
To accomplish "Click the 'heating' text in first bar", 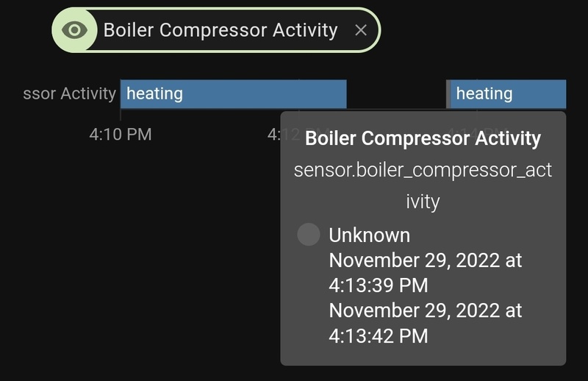I will (x=154, y=94).
